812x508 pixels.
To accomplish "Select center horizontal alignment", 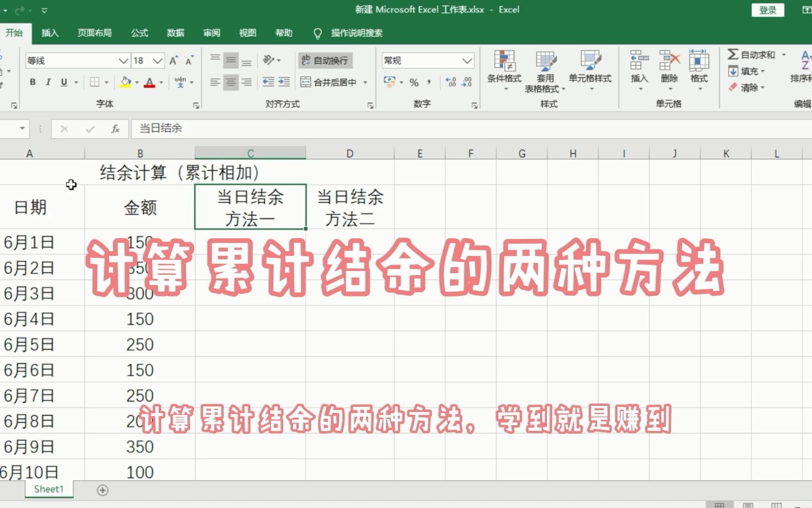I will (x=231, y=82).
